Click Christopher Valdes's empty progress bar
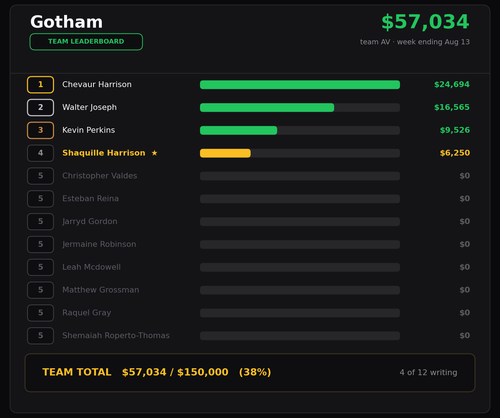Screen dimensions: 500x418 pos(300,176)
